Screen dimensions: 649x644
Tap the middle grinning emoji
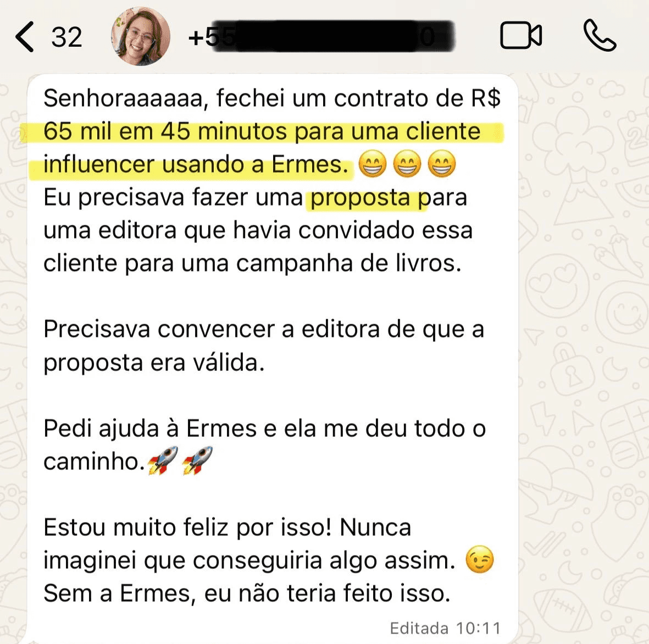(407, 164)
